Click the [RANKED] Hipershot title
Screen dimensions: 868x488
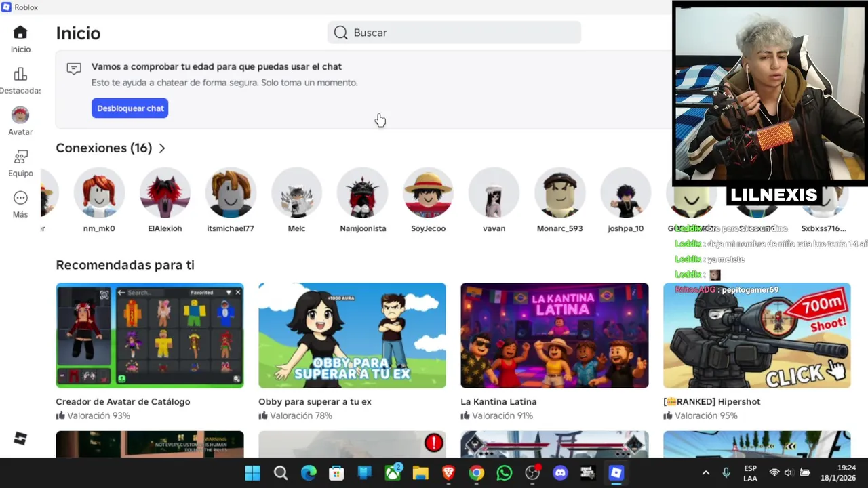(x=711, y=401)
